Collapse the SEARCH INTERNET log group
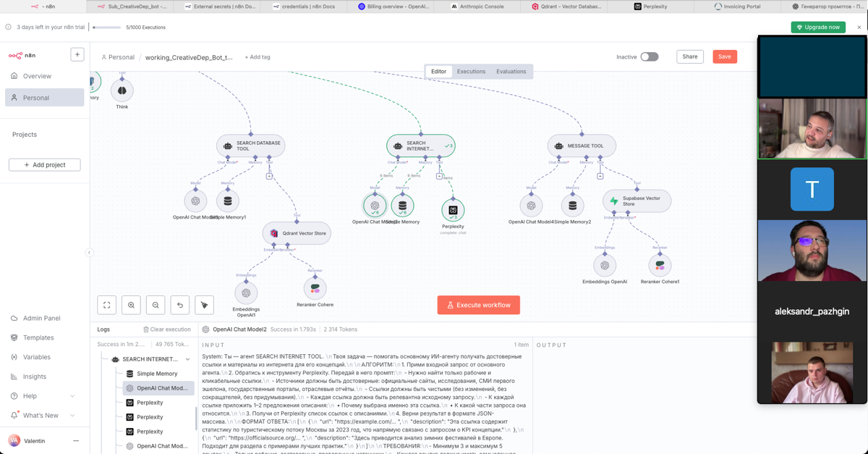868x454 pixels. point(188,359)
